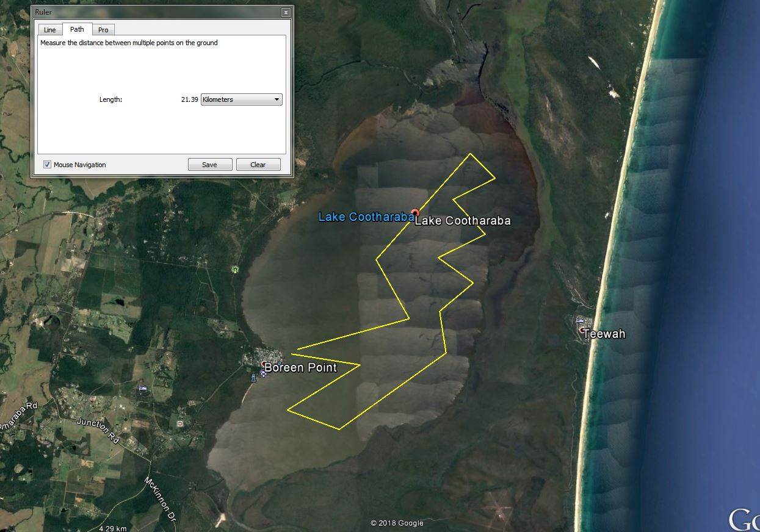This screenshot has height=532, width=760.
Task: Open the Pro tab in Ruler
Action: click(x=103, y=30)
